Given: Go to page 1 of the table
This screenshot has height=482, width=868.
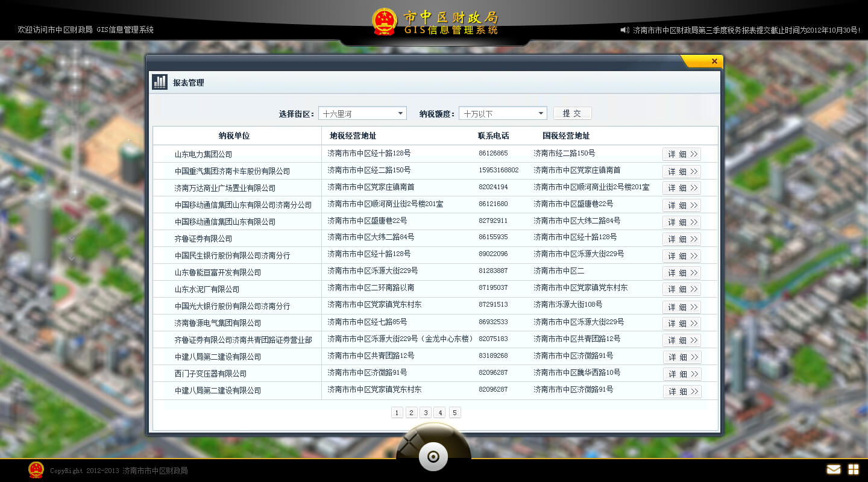Looking at the screenshot, I should pyautogui.click(x=397, y=413).
